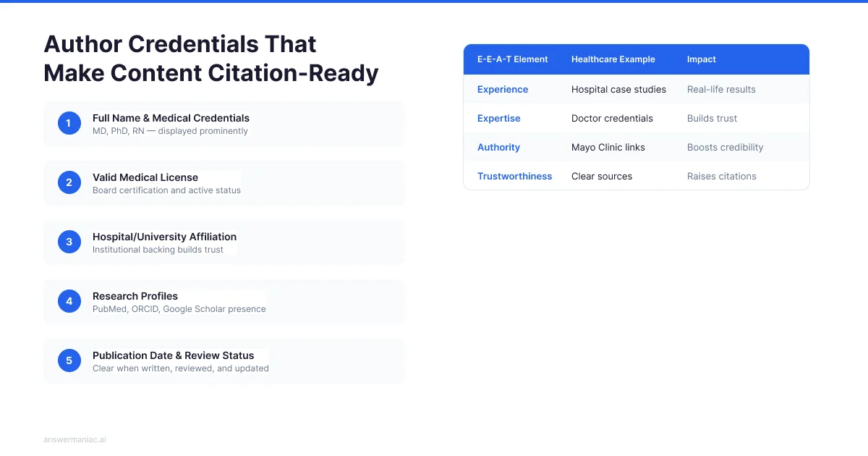The image size is (868, 456).
Task: Select "Publication Date & Review Status" heading
Action: [x=174, y=355]
